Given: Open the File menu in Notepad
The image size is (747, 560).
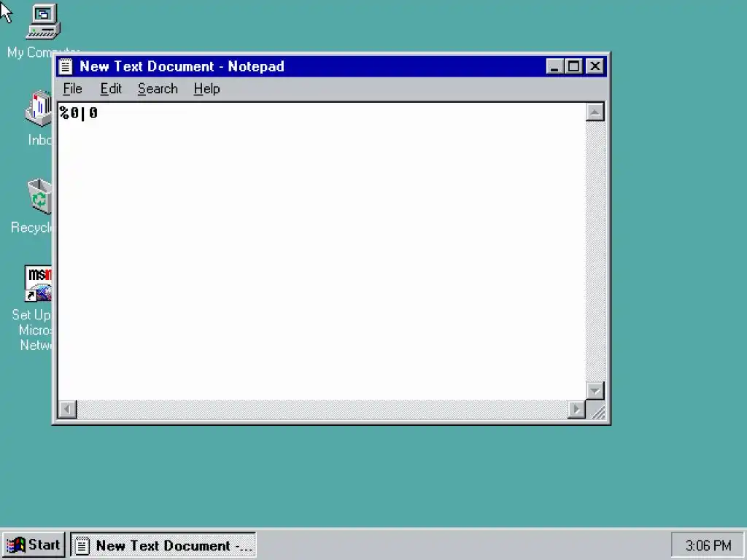Looking at the screenshot, I should click(x=72, y=89).
